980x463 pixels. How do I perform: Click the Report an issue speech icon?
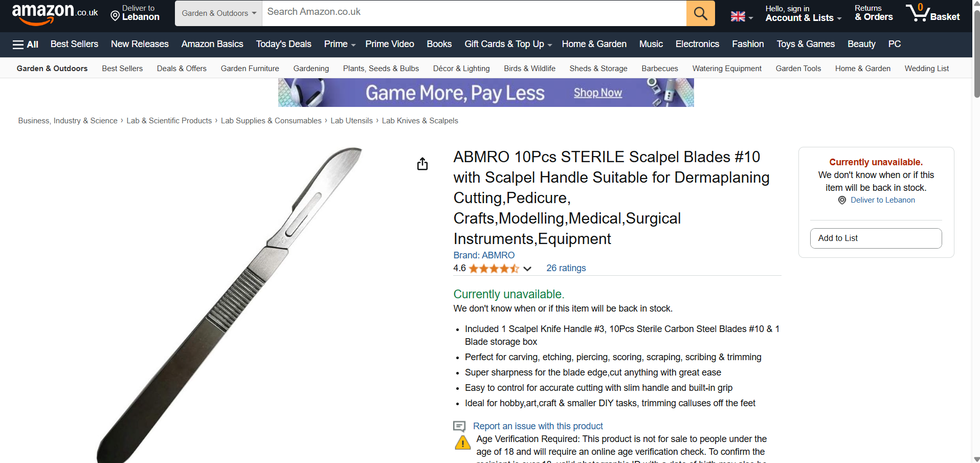[459, 426]
